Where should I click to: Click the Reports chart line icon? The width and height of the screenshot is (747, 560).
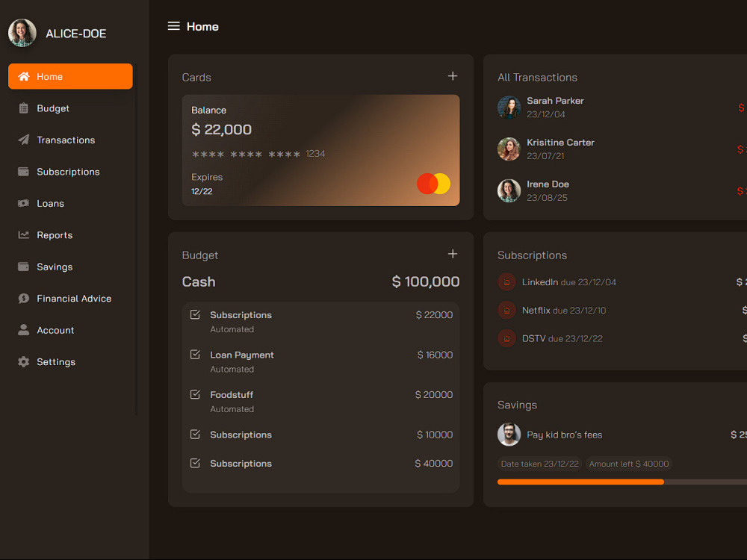(x=23, y=234)
